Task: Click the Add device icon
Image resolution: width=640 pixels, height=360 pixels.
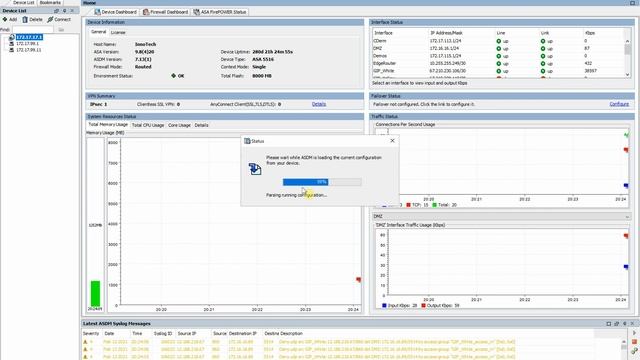Action: tap(5, 19)
